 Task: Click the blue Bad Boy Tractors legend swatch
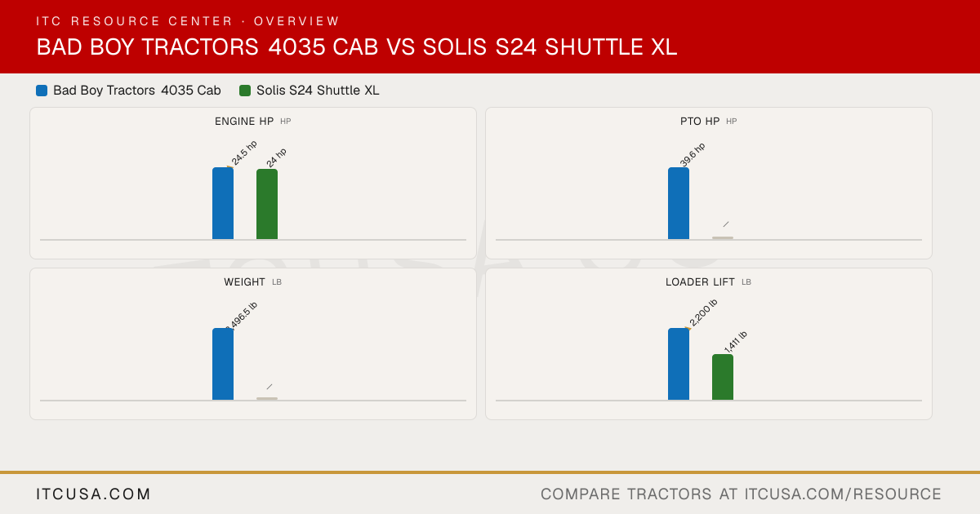tap(42, 91)
